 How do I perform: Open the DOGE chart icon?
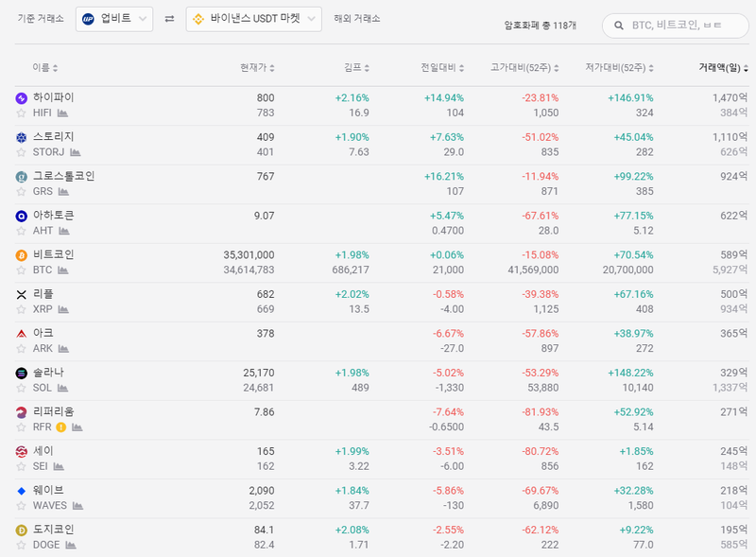[71, 545]
